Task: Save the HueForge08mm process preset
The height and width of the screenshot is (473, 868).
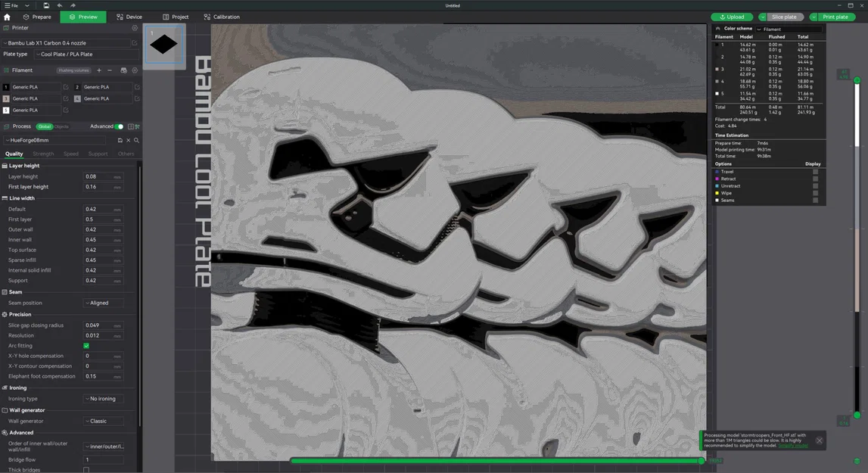Action: click(x=120, y=141)
